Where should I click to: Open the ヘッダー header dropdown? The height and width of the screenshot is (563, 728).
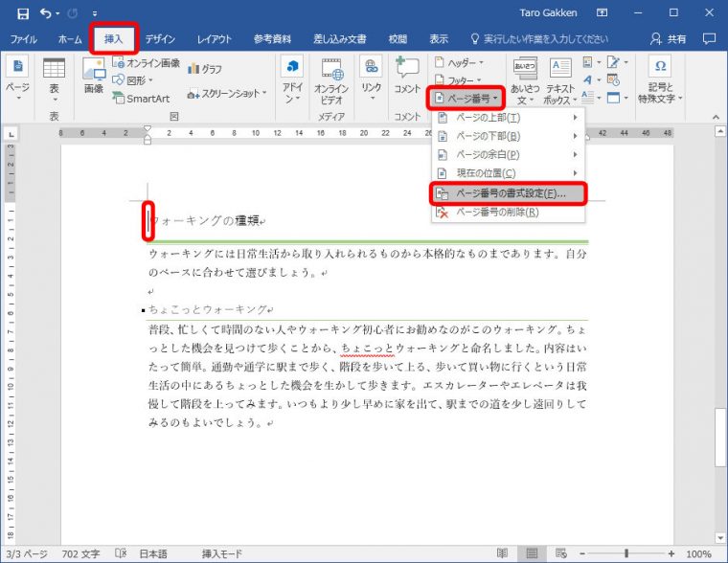point(459,62)
